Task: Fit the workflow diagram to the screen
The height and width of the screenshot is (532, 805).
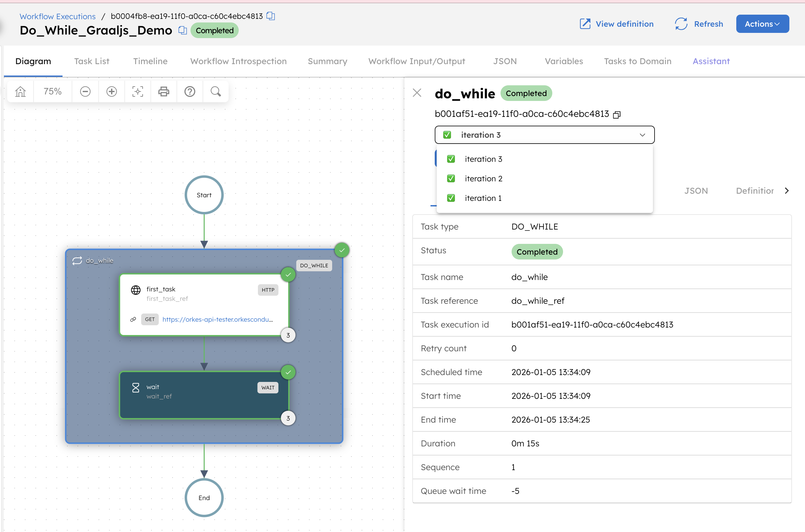Action: (137, 91)
